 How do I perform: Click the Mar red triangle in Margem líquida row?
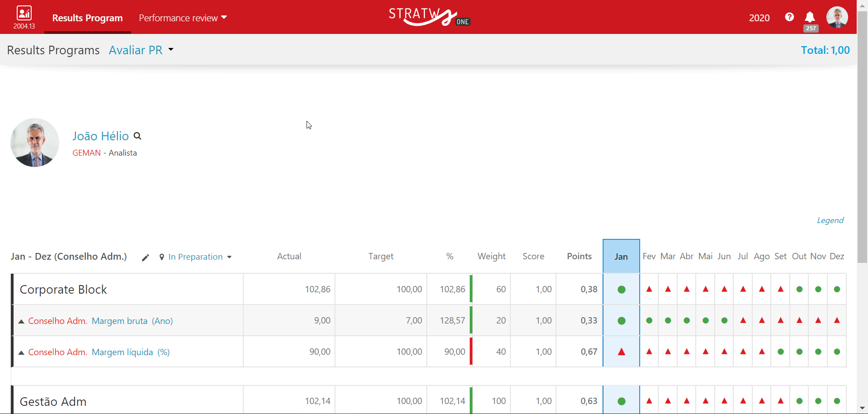pos(668,352)
